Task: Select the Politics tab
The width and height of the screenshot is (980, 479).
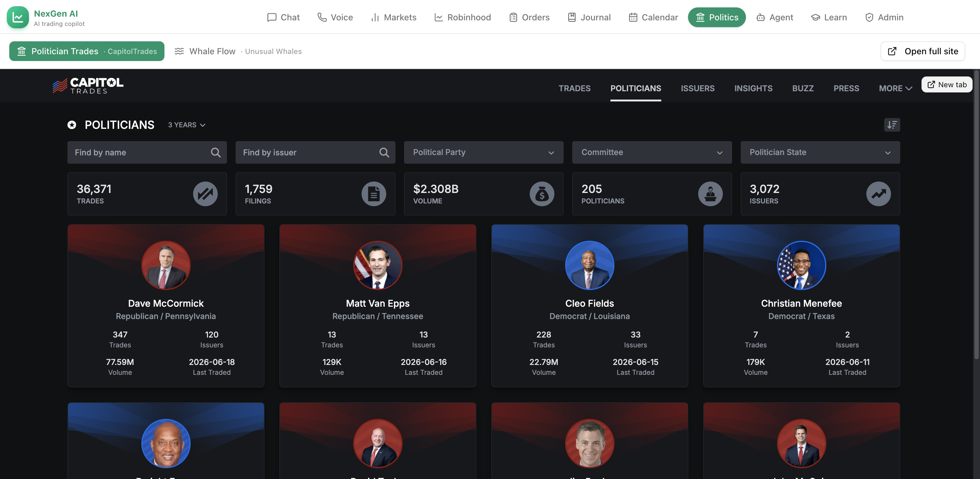Action: point(716,17)
